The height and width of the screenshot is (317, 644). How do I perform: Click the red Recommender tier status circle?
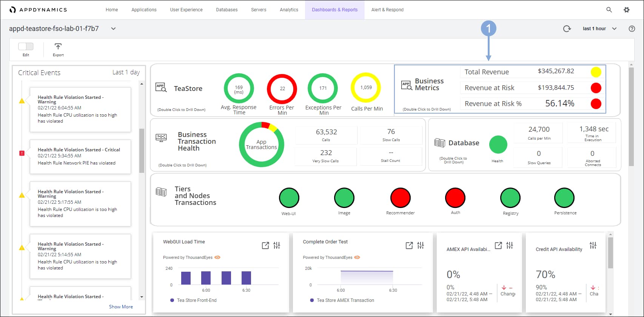click(400, 198)
